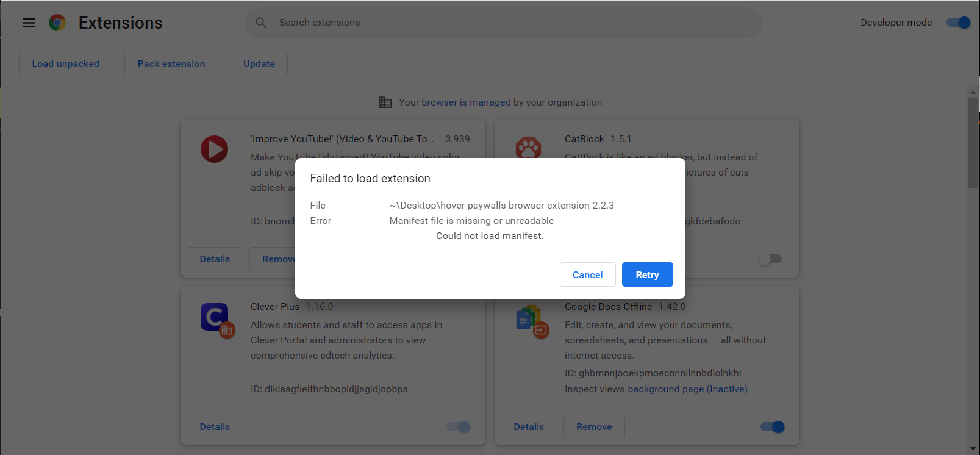Viewport: 980px width, 455px height.
Task: Toggle the Clever Plus extension switch
Action: click(x=459, y=427)
